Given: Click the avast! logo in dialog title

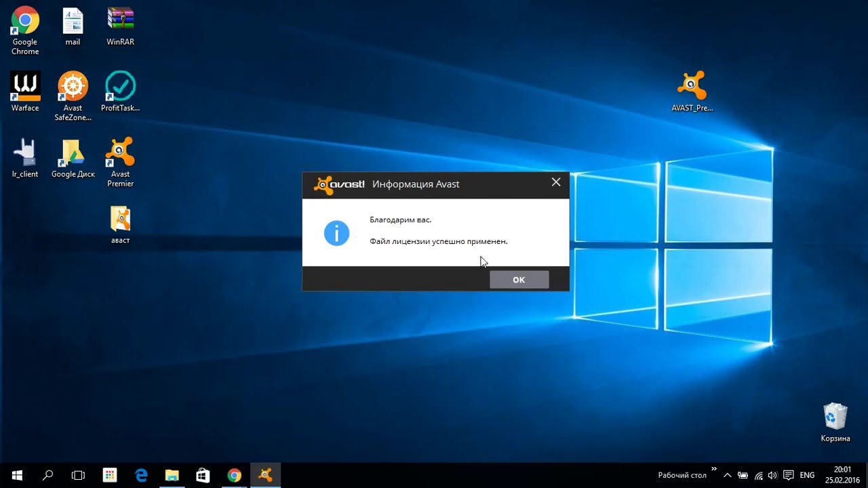Looking at the screenshot, I should (339, 184).
